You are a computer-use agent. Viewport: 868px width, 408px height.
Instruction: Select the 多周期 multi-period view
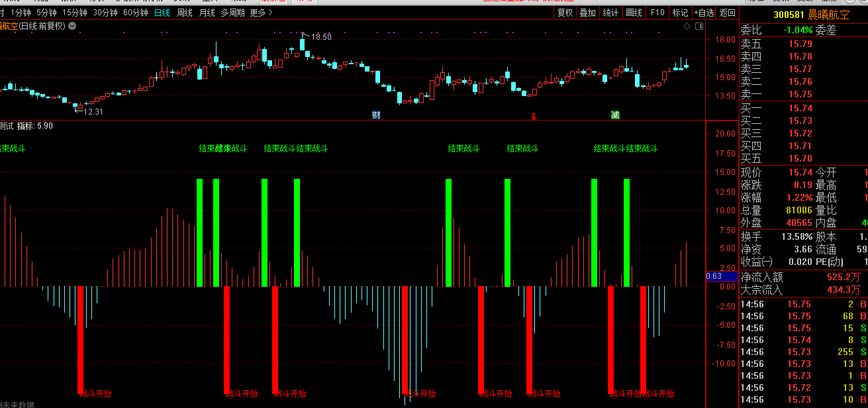coord(232,13)
